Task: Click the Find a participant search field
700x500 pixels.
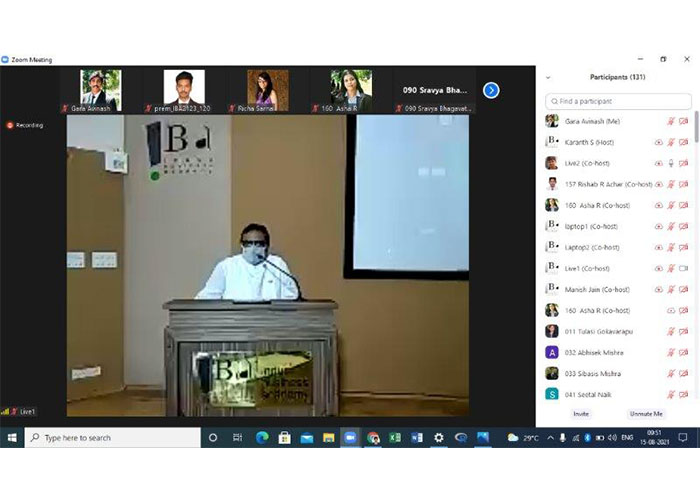Action: [x=618, y=101]
